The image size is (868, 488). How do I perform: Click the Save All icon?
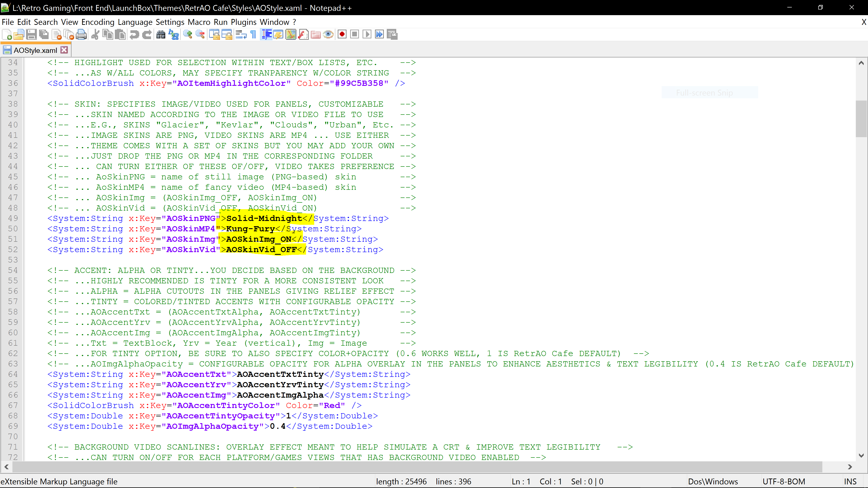point(44,34)
